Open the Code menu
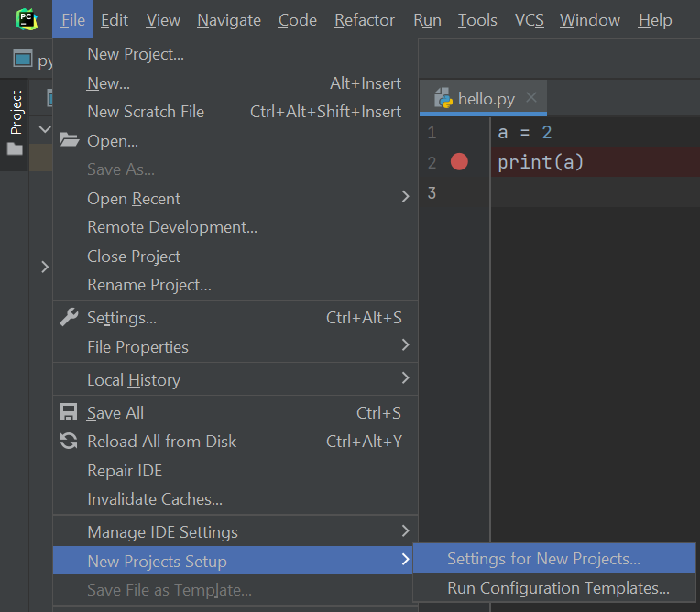 (x=298, y=20)
